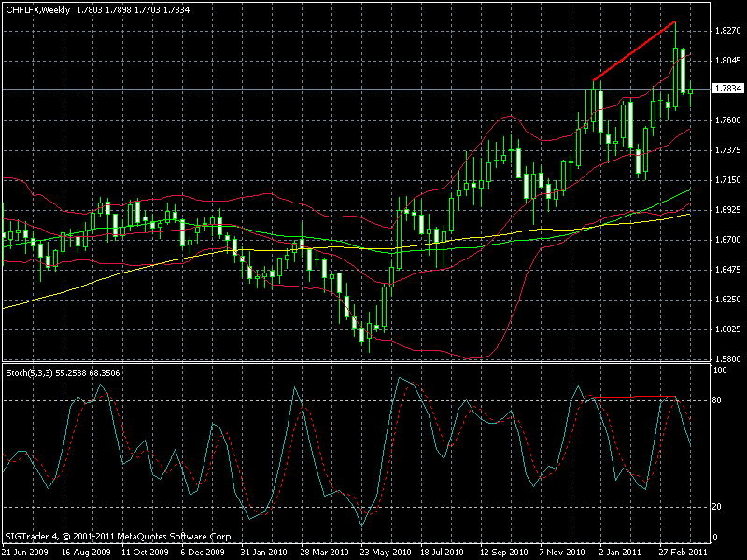Click the 28 Mar 2010 date label

(x=324, y=553)
